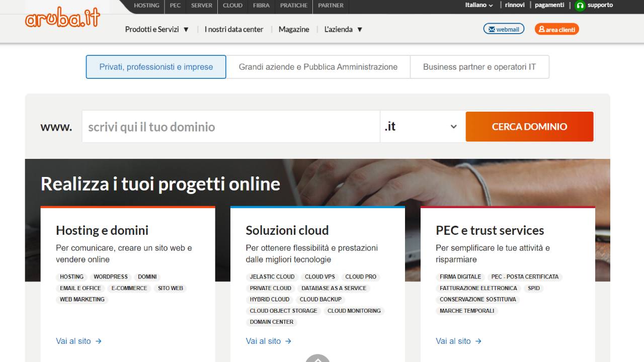Open the HOSTING top bar tab
Image resolution: width=644 pixels, height=362 pixels.
(146, 6)
